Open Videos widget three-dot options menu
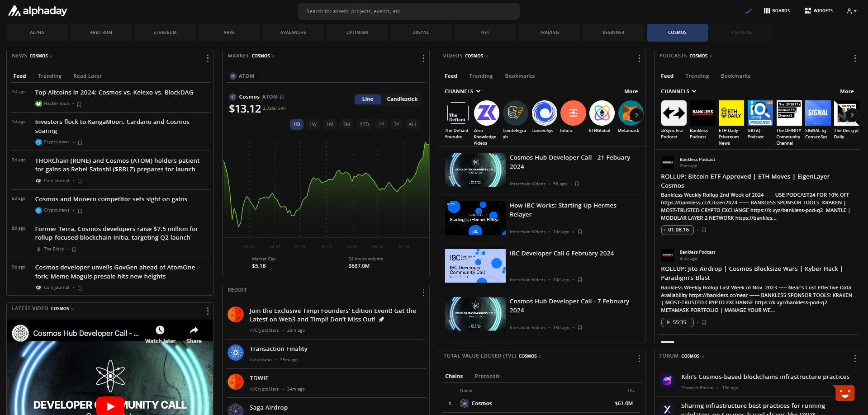The image size is (868, 415). pyautogui.click(x=639, y=58)
